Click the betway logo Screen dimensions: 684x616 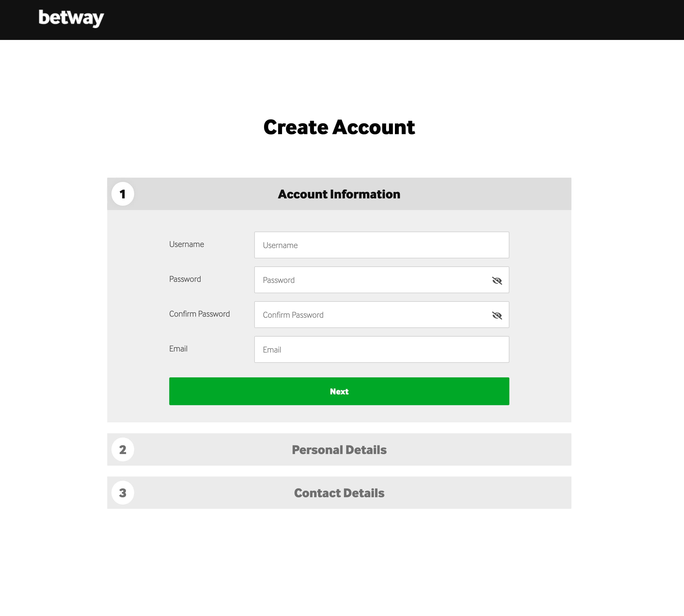(x=71, y=18)
